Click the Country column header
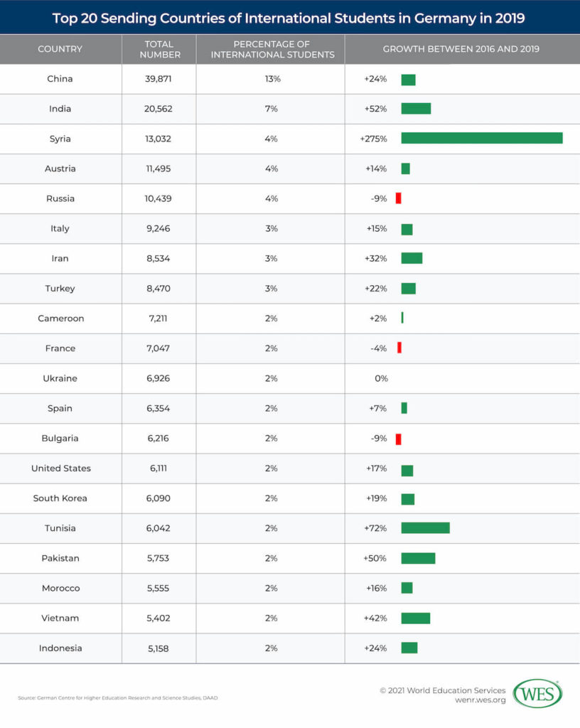Screen dimensions: 580x728 tap(60, 49)
